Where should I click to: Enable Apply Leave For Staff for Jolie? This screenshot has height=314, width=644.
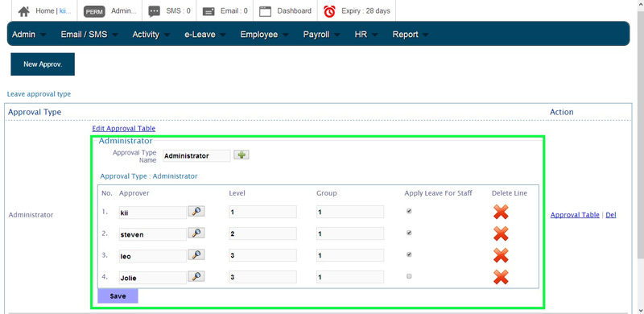pyautogui.click(x=409, y=276)
